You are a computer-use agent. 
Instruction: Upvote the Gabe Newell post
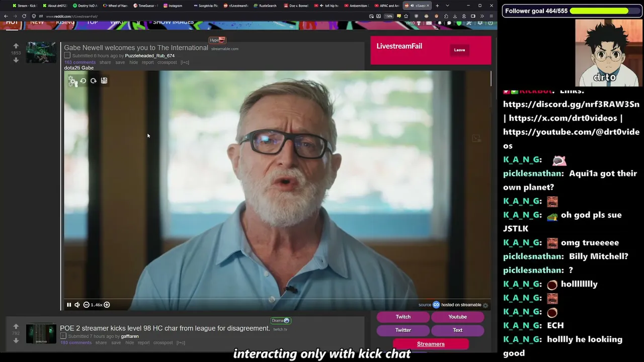pyautogui.click(x=16, y=46)
